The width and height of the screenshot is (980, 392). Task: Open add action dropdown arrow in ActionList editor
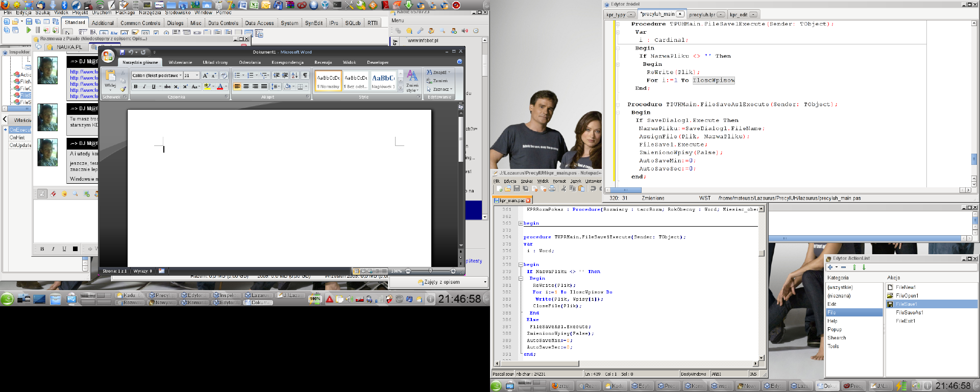pyautogui.click(x=837, y=267)
